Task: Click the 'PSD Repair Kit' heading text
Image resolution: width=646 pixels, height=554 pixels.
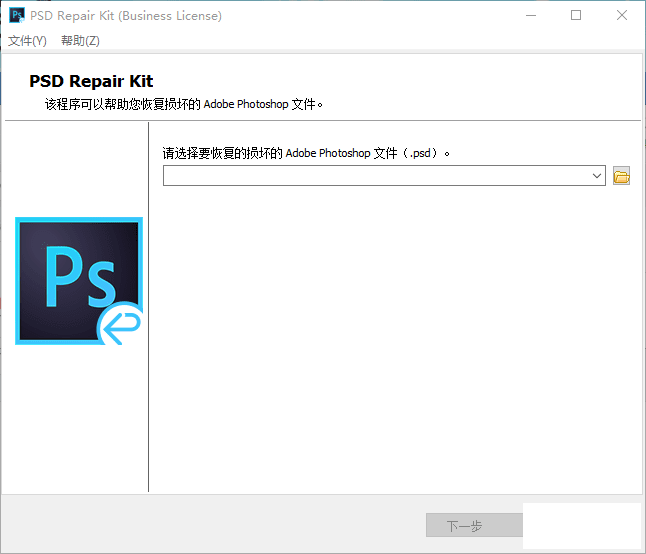Action: point(91,81)
